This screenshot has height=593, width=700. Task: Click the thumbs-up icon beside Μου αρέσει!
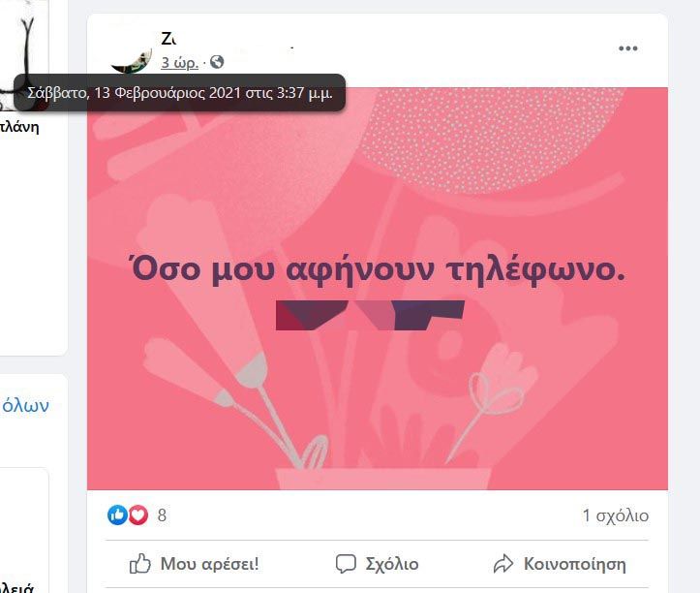click(140, 564)
